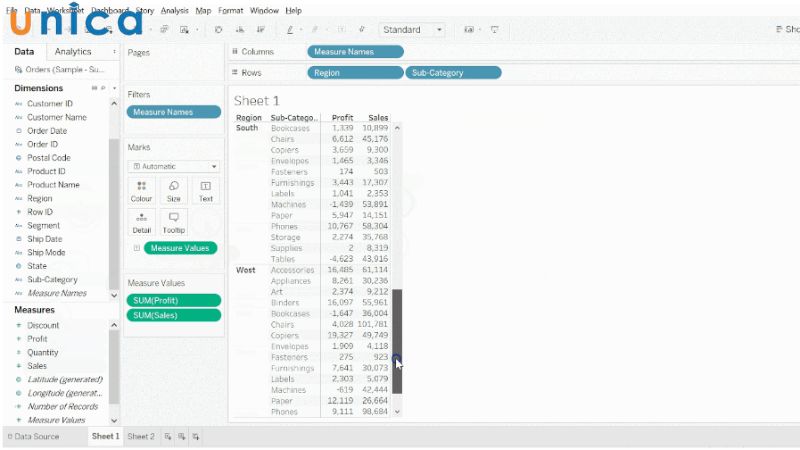800x450 pixels.
Task: Select the Order Date dimension
Action: coord(47,131)
